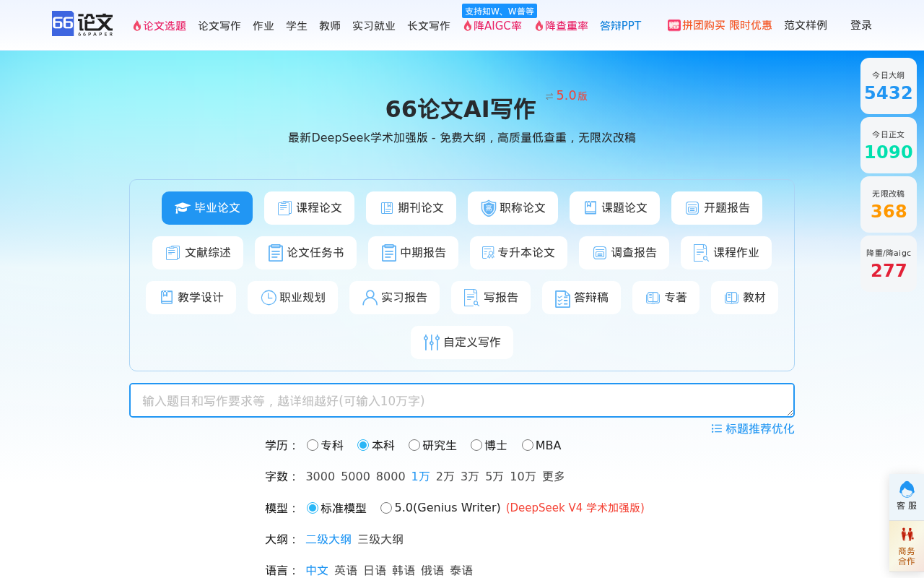This screenshot has width=924, height=578.
Task: Select 毕业论文 graduation cap icon type
Action: (x=207, y=208)
